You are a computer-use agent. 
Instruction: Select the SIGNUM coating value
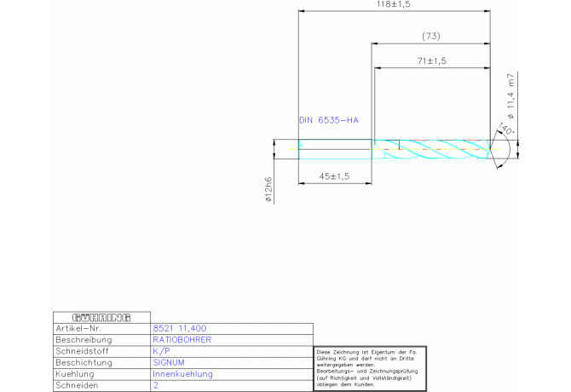(x=168, y=362)
